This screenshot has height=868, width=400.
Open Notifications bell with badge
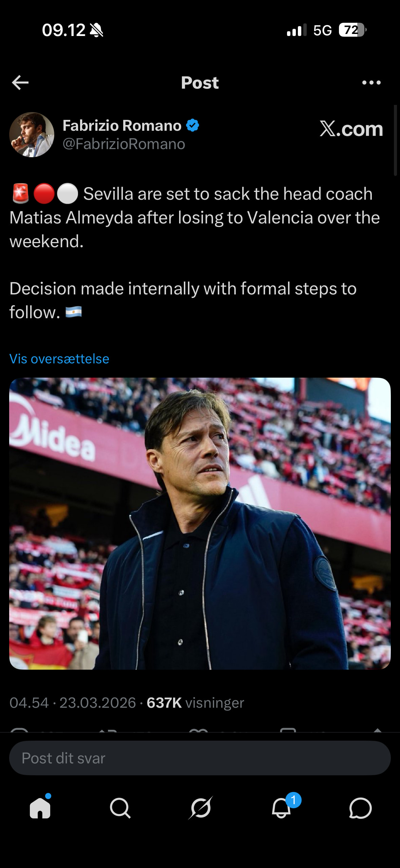(282, 808)
